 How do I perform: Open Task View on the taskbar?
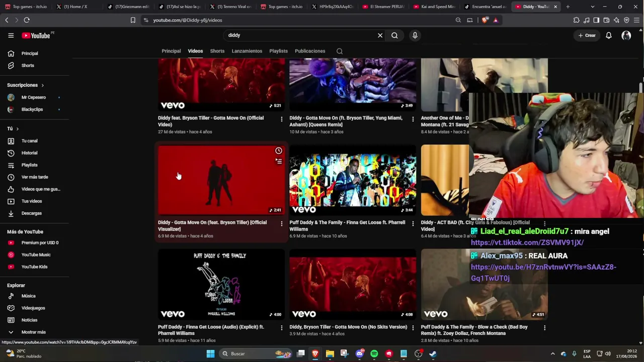pos(301,353)
